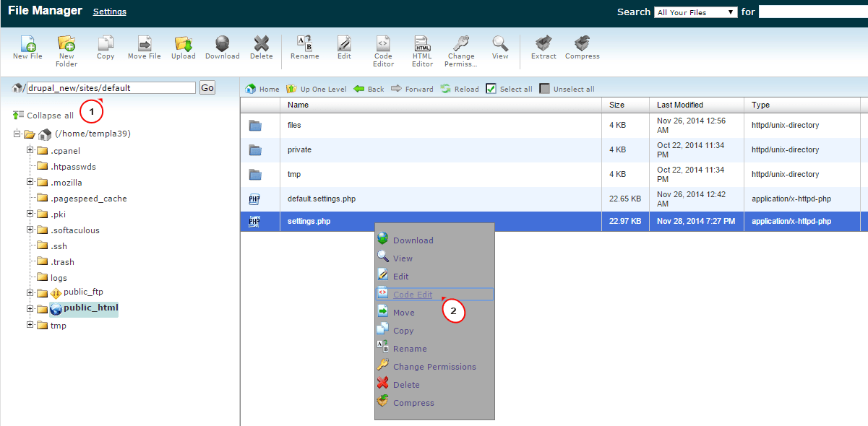The image size is (868, 426).
Task: Open the Settings link
Action: pyautogui.click(x=109, y=12)
